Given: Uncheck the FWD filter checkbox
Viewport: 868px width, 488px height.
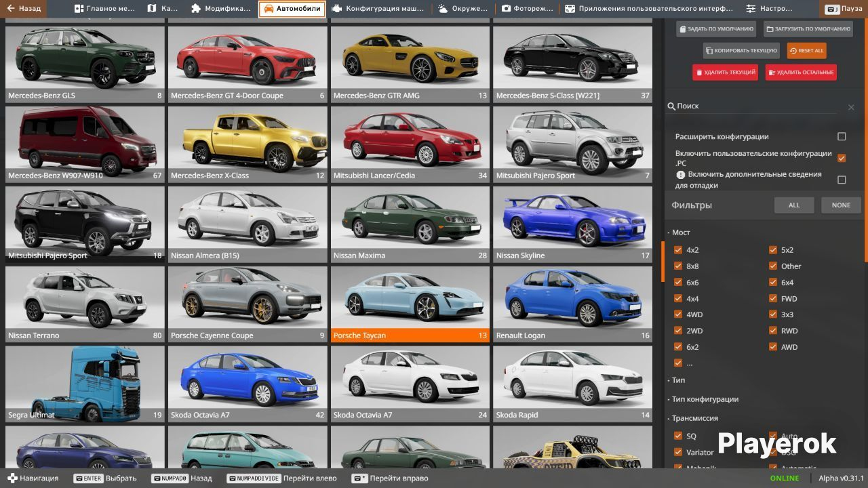Looking at the screenshot, I should (x=773, y=299).
